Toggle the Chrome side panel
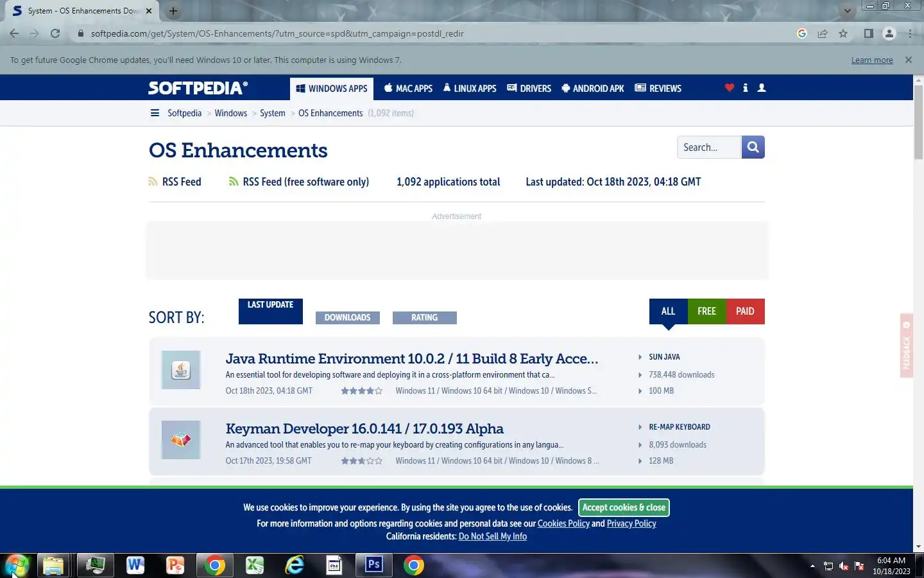924x578 pixels. [x=868, y=33]
